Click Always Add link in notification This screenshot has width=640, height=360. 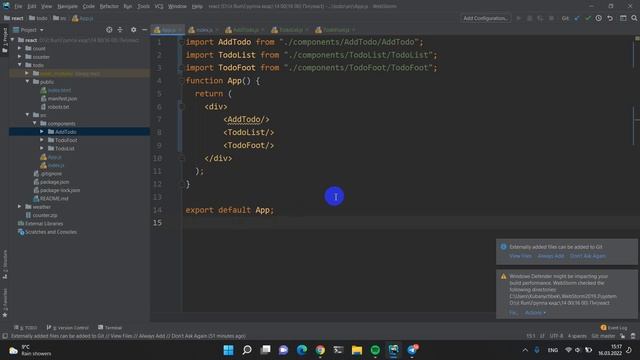pos(551,256)
